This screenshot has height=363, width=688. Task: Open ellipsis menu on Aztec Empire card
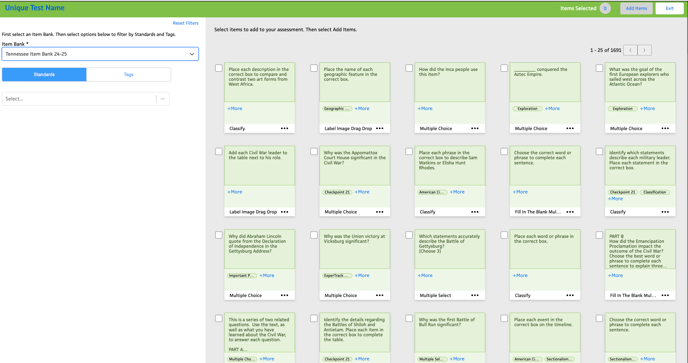pos(570,129)
